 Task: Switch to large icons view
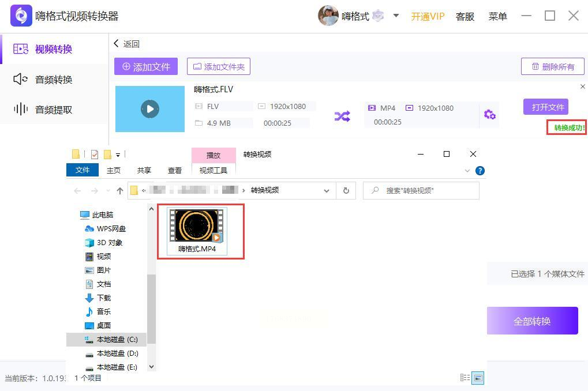tap(478, 378)
